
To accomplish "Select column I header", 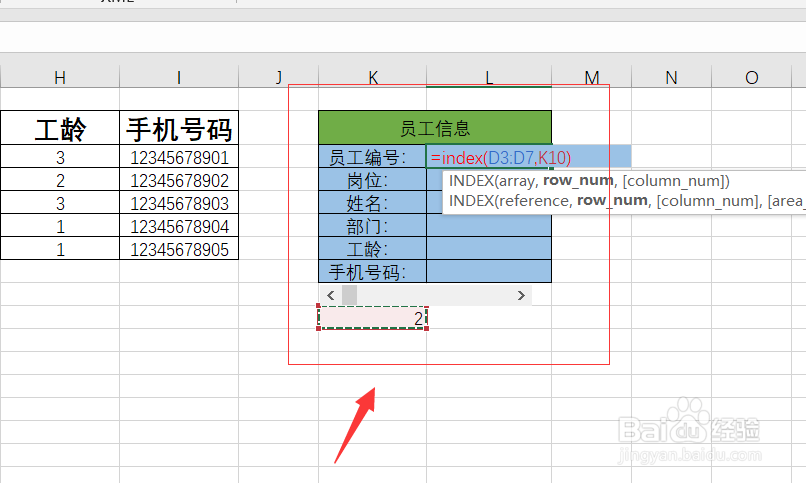I will click(x=179, y=77).
